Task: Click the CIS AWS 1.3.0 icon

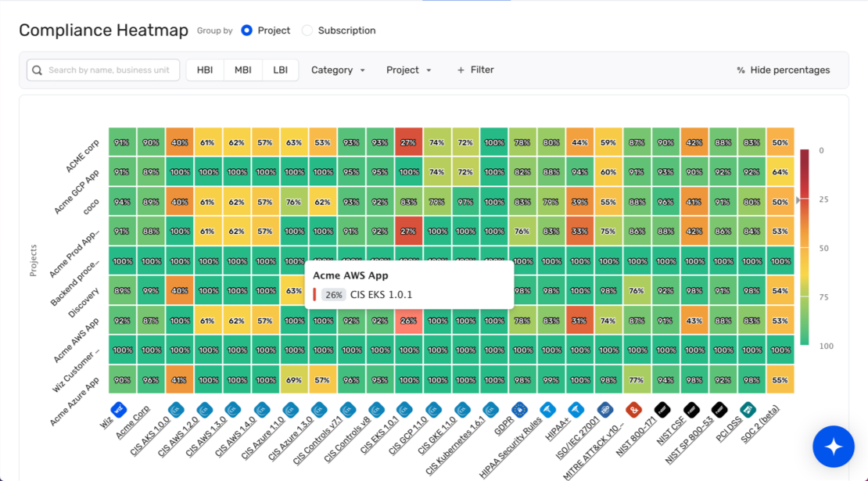Action: coord(233,410)
